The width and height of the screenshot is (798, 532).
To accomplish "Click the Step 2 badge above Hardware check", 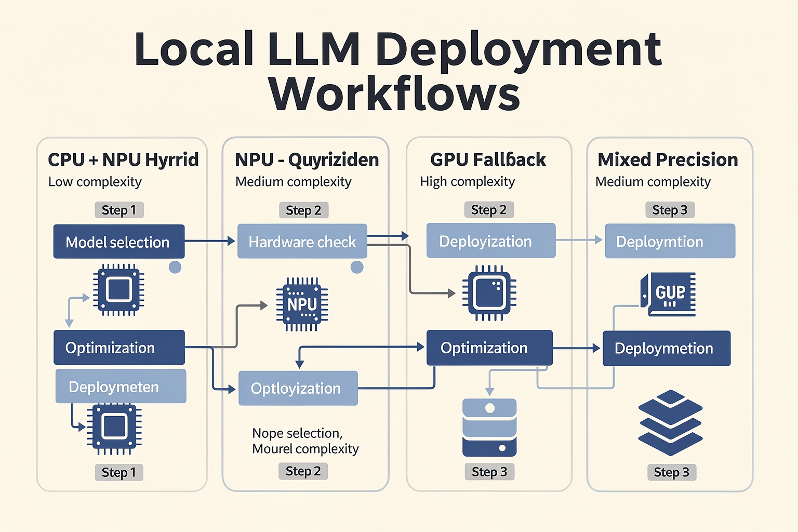I will click(303, 210).
